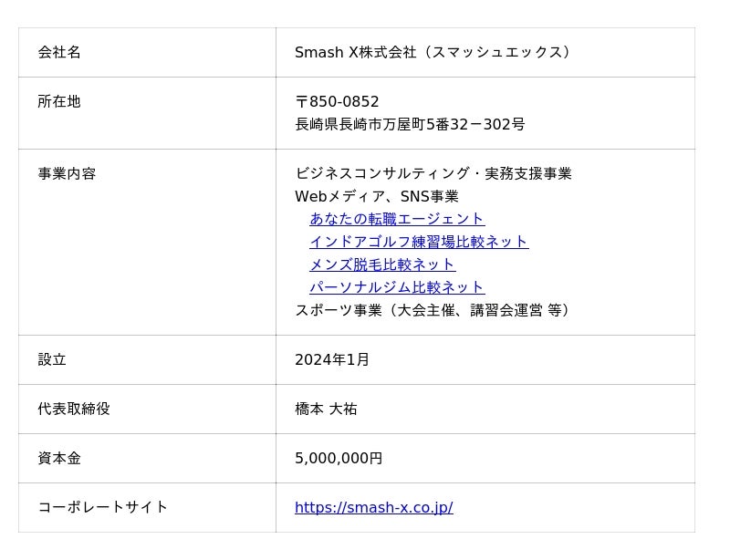
Task: Click the ビジネスコンサルティング・実務支援事業 text
Action: [433, 173]
